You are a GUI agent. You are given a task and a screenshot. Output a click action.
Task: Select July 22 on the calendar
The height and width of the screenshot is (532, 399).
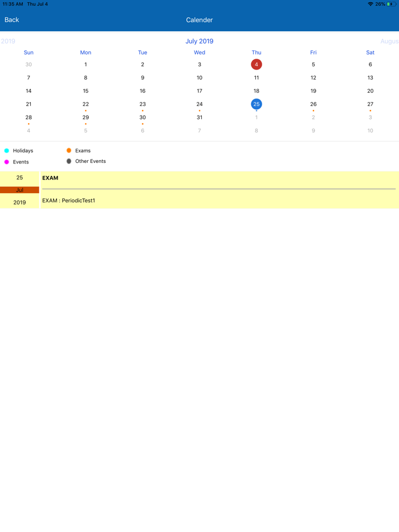tap(85, 104)
